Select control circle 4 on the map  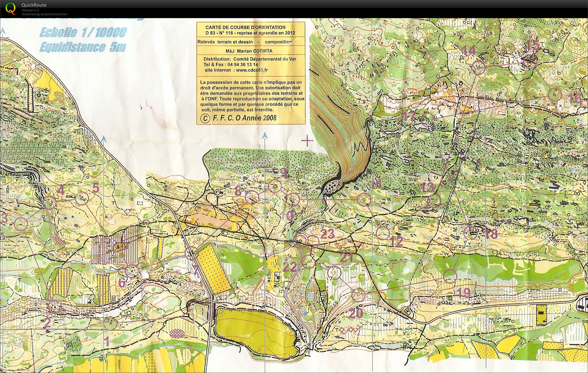50,203
